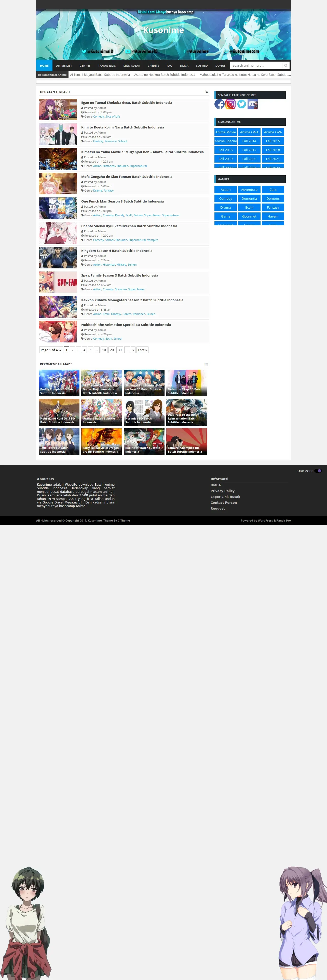Open the SOSMED menu item
The height and width of the screenshot is (980, 327).
(x=202, y=65)
